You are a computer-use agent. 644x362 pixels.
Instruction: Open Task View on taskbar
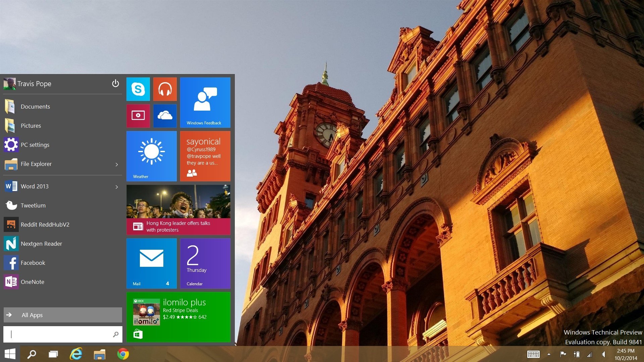pyautogui.click(x=53, y=354)
